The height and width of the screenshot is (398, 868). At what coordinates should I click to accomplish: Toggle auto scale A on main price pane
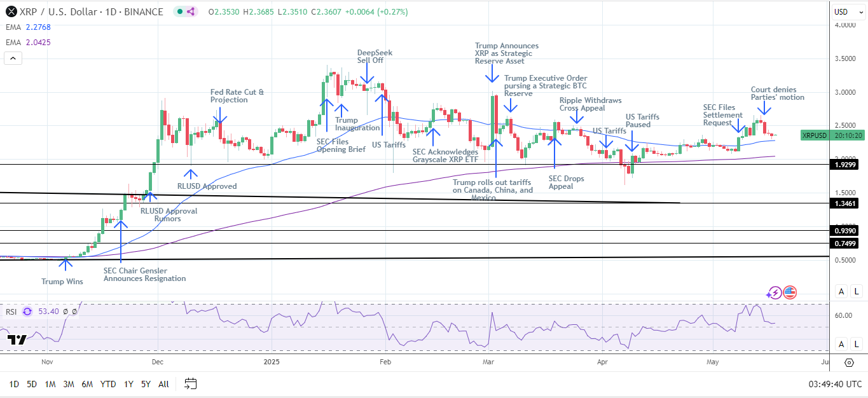[x=841, y=291]
